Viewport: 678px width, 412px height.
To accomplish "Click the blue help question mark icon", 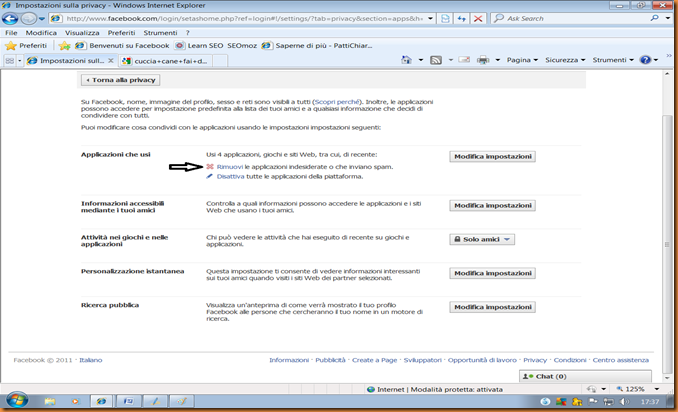I will tap(646, 60).
